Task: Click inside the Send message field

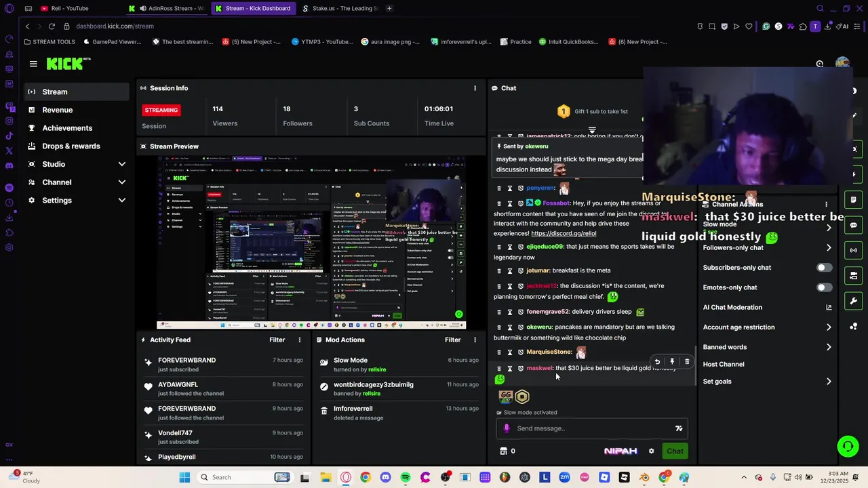Action: pos(591,428)
